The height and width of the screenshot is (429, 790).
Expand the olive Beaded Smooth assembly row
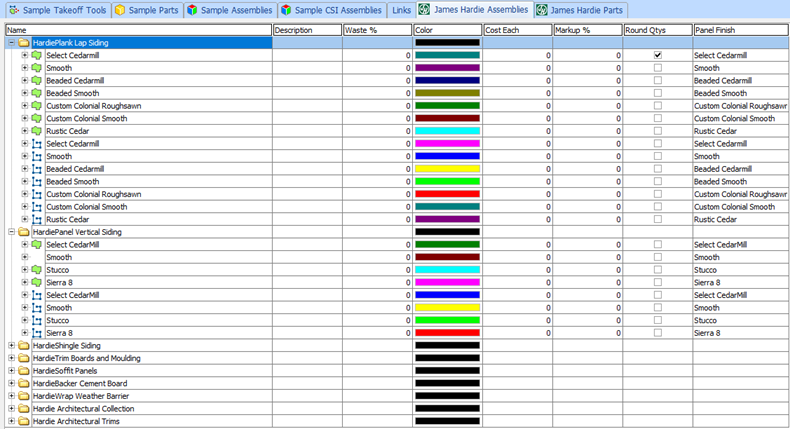coord(24,93)
